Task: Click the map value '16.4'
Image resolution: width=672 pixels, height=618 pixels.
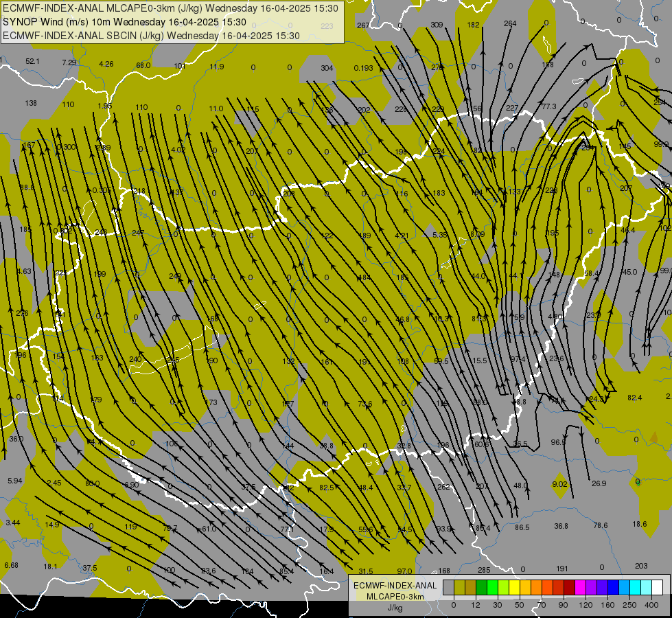Action: (x=326, y=571)
